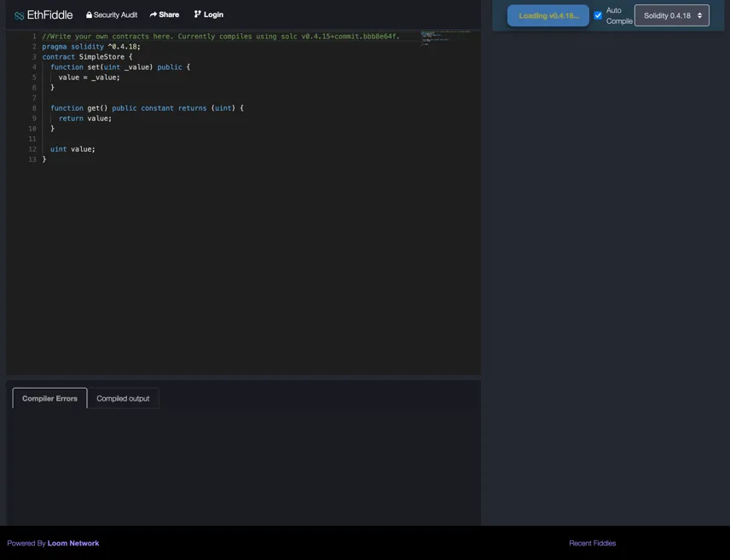Screen dimensions: 730x560
Task: Click the Loading v0.4.18 button
Action: coord(548,15)
